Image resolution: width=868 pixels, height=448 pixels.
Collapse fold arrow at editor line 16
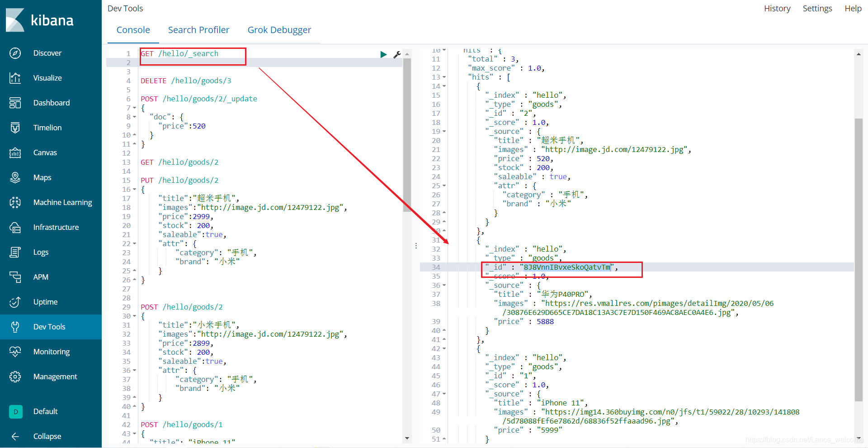coord(135,190)
